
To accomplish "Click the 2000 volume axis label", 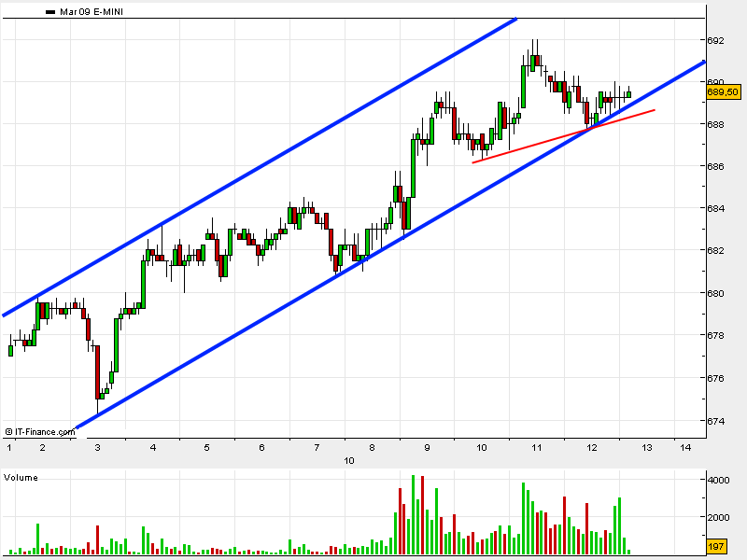I will [x=718, y=518].
